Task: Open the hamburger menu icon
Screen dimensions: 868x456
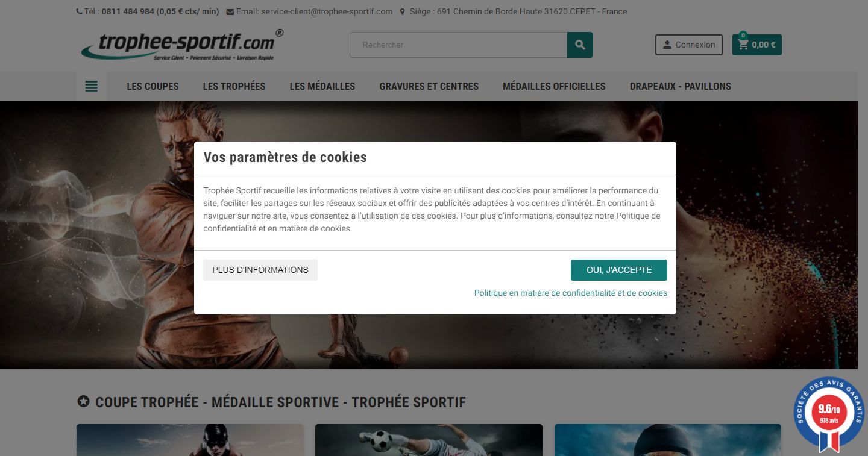Action: pyautogui.click(x=92, y=86)
